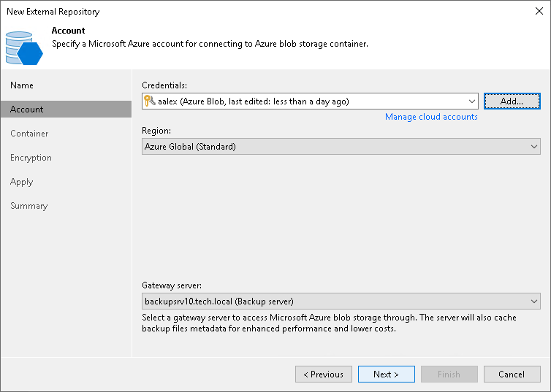
Task: Click the Finish button
Action: coord(449,374)
